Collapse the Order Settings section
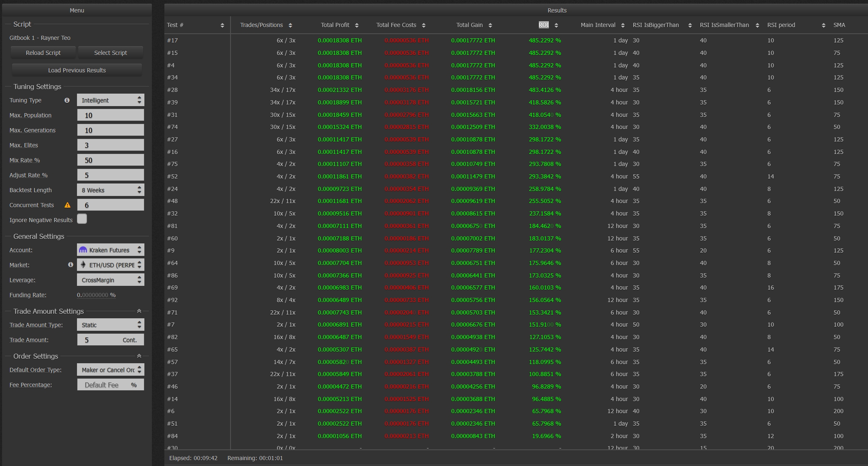The image size is (868, 466). point(139,356)
